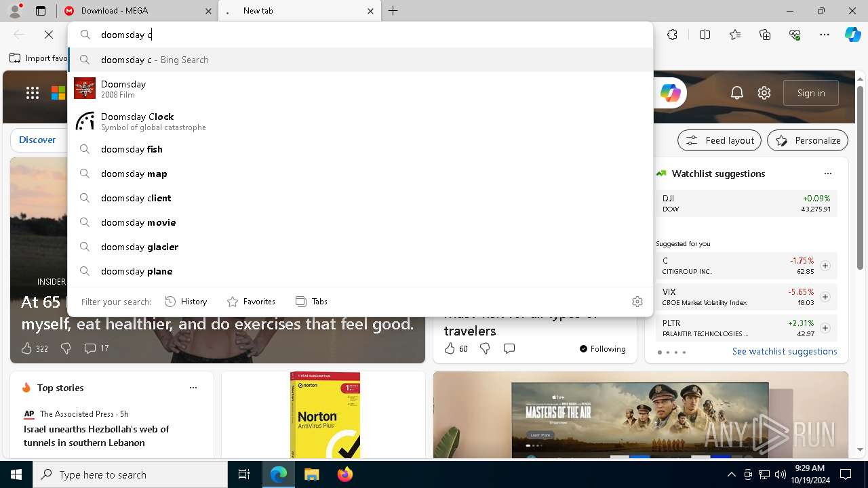The width and height of the screenshot is (868, 488).
Task: Open the Discover feed tab
Action: [37, 140]
